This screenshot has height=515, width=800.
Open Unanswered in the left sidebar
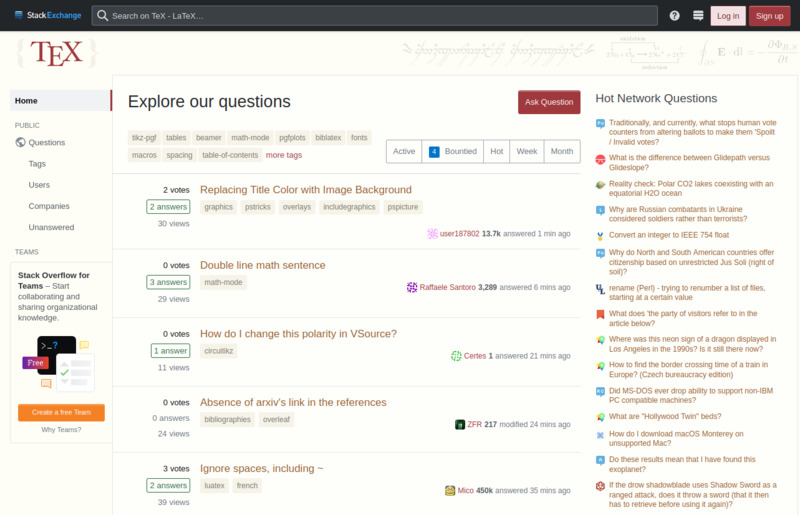[51, 227]
